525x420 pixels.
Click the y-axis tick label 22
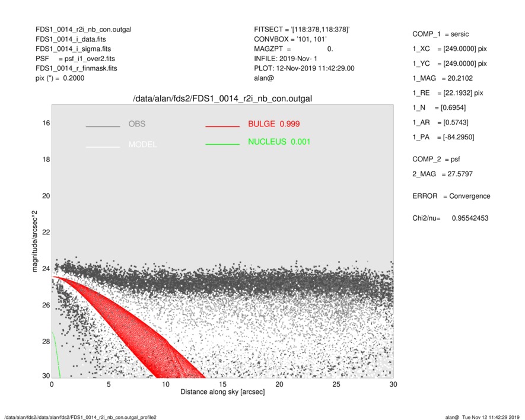coord(46,233)
